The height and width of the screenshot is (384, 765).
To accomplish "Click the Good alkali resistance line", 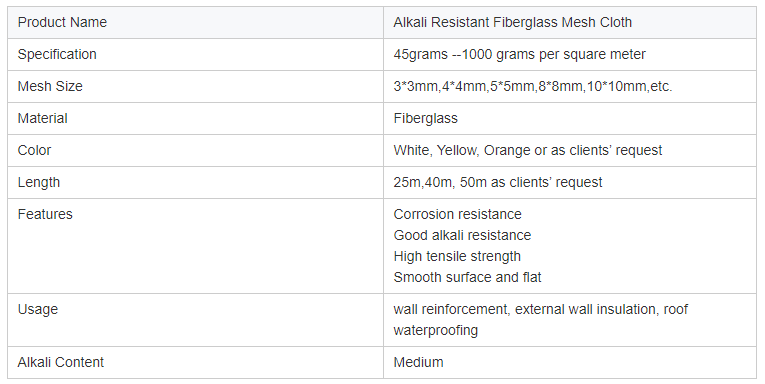I will tap(462, 235).
